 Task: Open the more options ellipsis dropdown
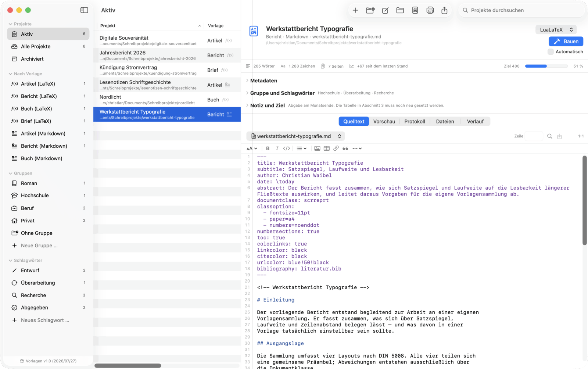pyautogui.click(x=357, y=148)
